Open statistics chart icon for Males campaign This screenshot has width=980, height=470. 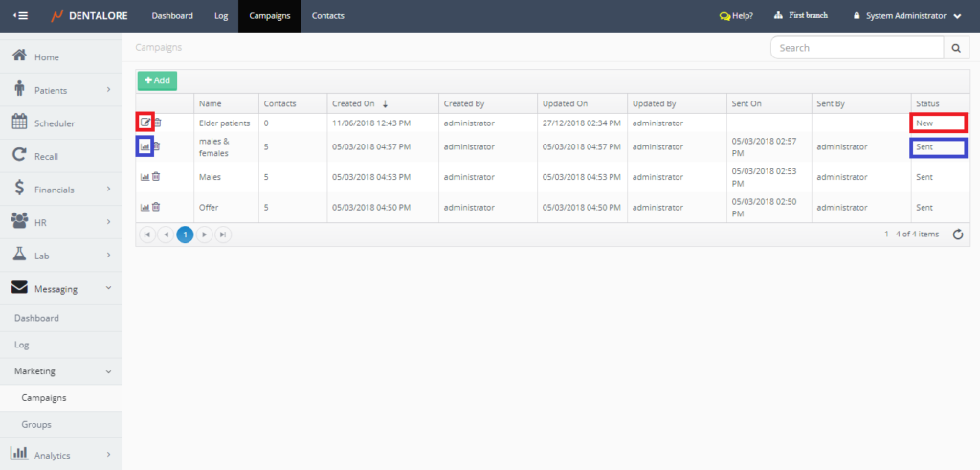click(x=145, y=177)
